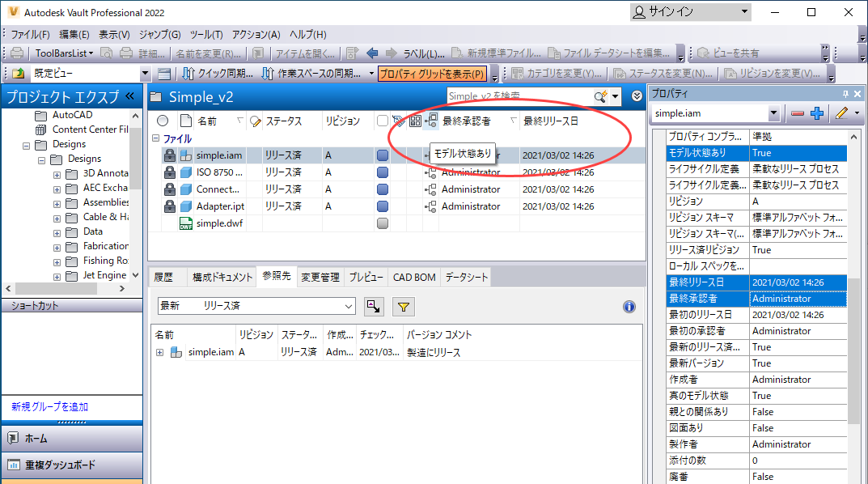The height and width of the screenshot is (484, 868).
Task: Click the ホーム navigation button
Action: pos(72,439)
